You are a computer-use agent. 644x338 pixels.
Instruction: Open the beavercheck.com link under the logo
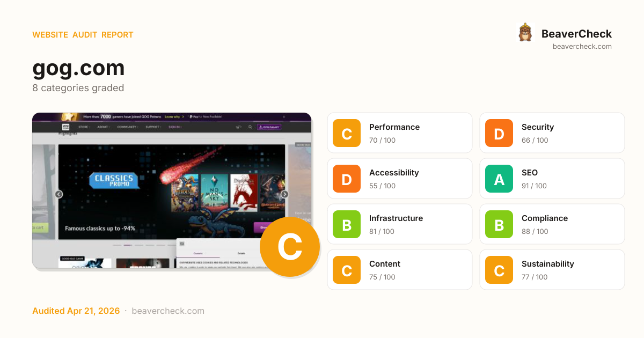pos(582,46)
